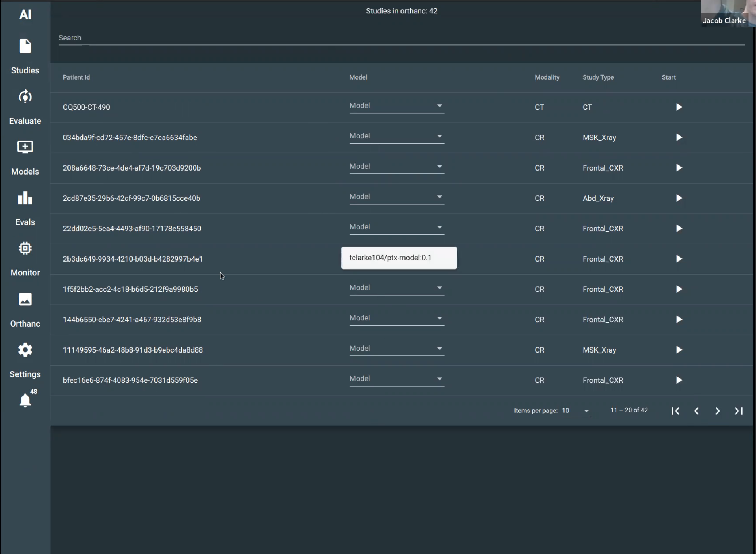756x554 pixels.
Task: Start run for patient 1f5f2bb2-acc2-4c18-b6d5-212f9a9980b5
Action: [x=679, y=289]
